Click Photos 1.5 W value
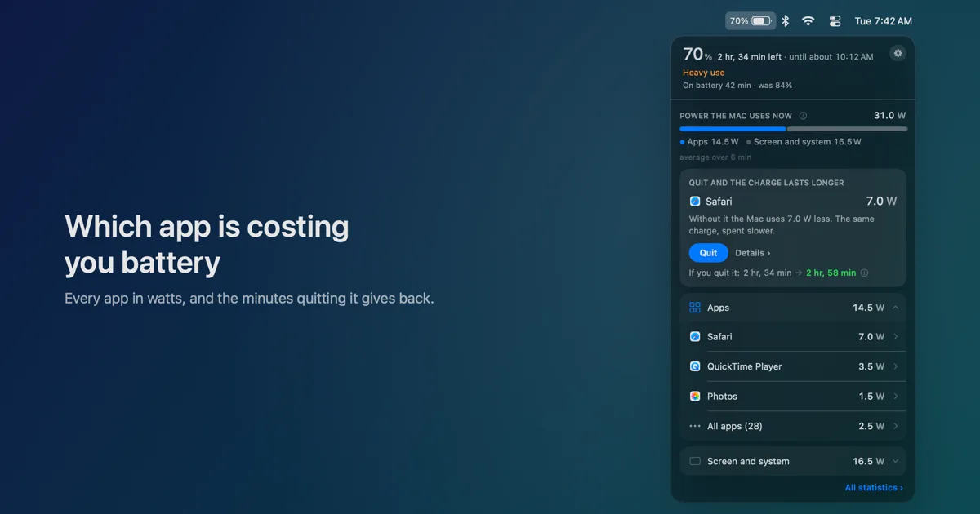The image size is (980, 514). 871,397
